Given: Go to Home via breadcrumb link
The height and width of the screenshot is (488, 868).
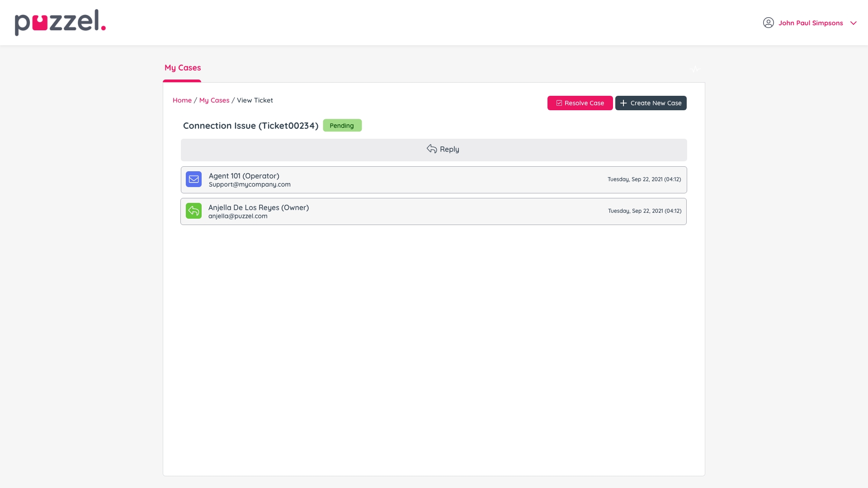Looking at the screenshot, I should [182, 100].
